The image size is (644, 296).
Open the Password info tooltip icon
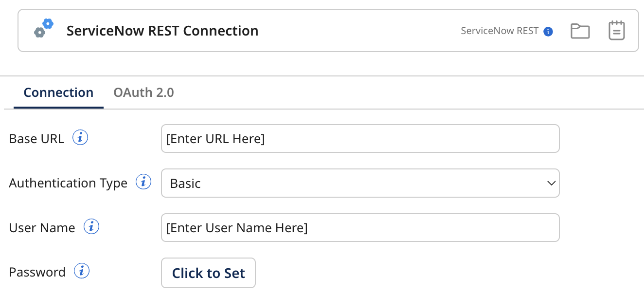82,271
